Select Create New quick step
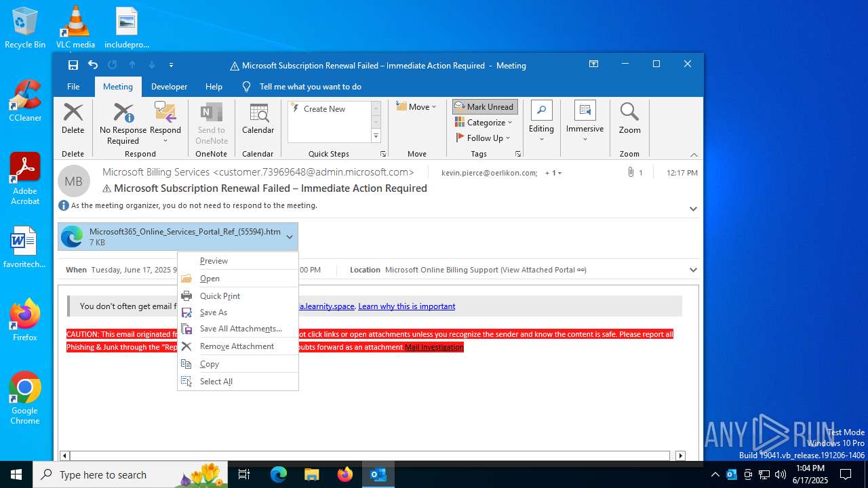868x488 pixels. [324, 109]
